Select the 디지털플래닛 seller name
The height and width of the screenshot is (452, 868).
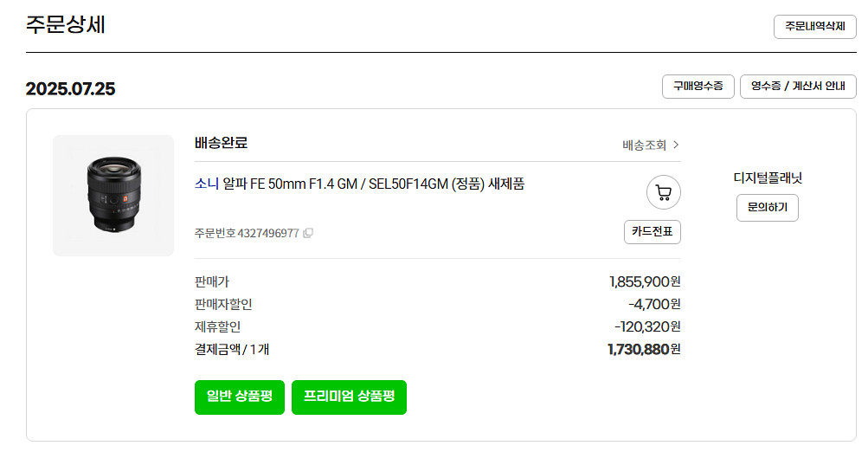coord(767,178)
